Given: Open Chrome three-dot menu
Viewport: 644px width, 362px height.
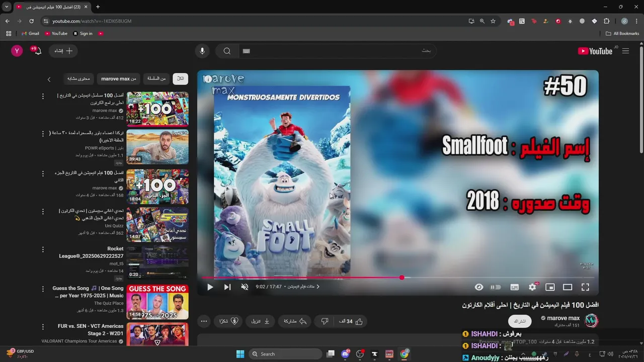Looking at the screenshot, I should click(636, 21).
